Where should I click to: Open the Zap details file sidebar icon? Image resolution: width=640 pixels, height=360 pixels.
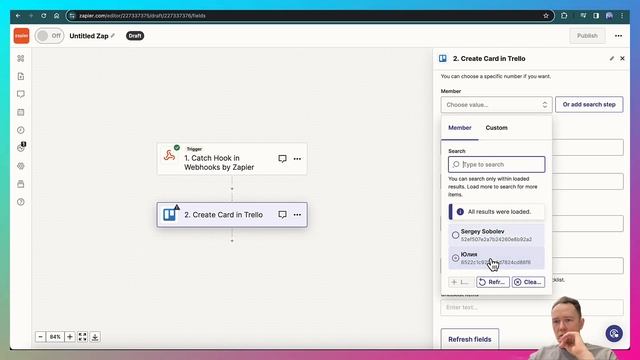point(21,76)
